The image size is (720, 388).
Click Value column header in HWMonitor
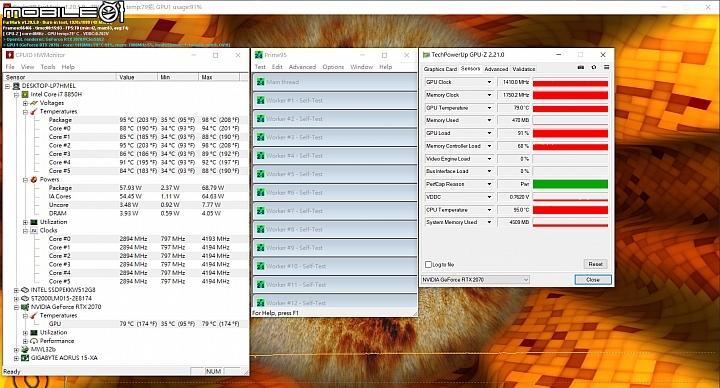tap(137, 77)
